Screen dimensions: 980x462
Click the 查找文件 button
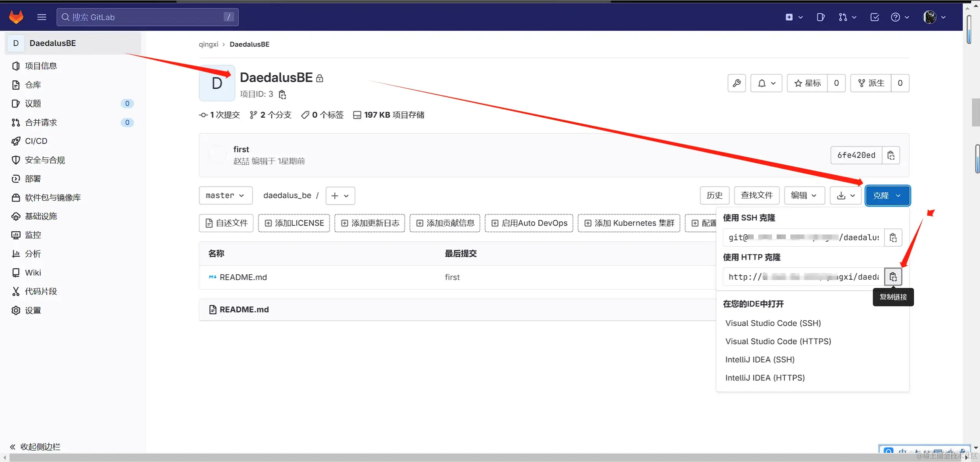(x=756, y=195)
